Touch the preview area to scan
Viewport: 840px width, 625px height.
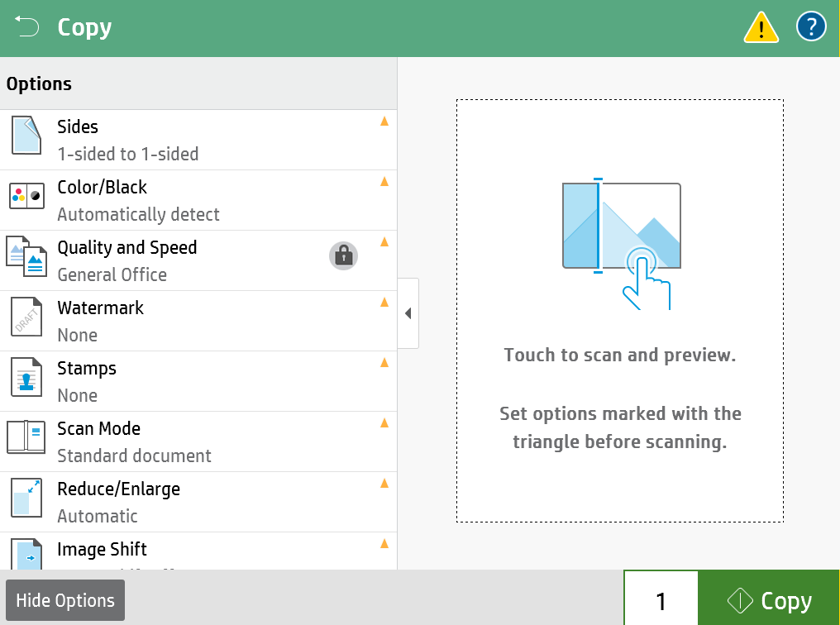pyautogui.click(x=619, y=311)
